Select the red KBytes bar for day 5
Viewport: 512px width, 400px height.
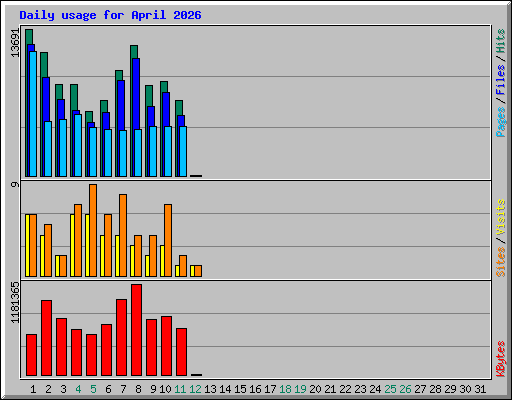tap(91, 355)
